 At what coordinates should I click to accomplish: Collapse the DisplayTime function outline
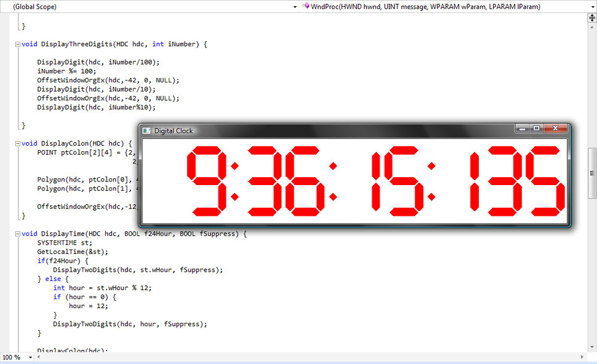pyautogui.click(x=17, y=234)
